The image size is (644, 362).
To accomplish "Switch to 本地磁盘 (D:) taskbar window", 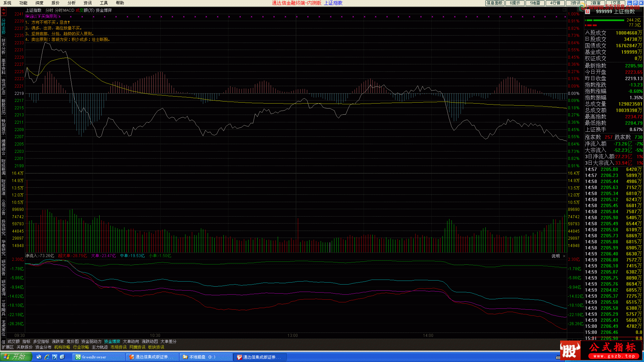I will [206, 357].
